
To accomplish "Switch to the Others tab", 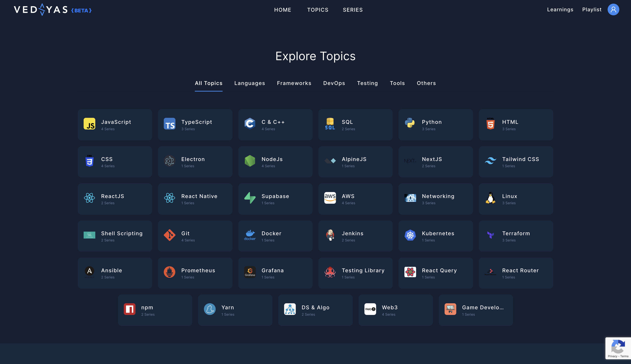I will [426, 83].
